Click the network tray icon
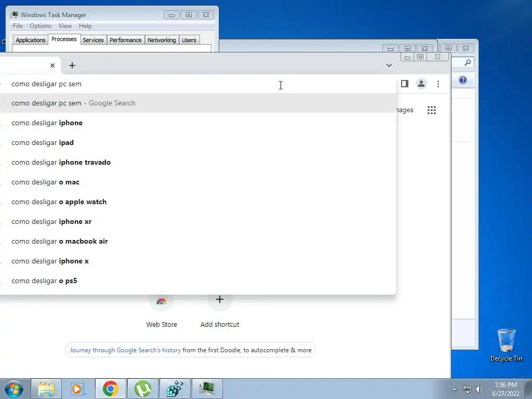This screenshot has height=399, width=532. 467,389
